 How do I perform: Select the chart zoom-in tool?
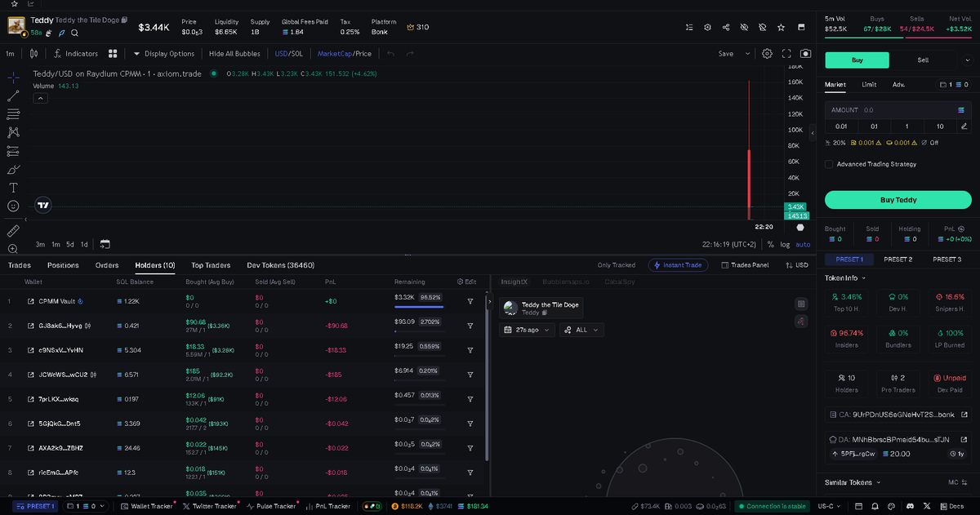[x=13, y=249]
